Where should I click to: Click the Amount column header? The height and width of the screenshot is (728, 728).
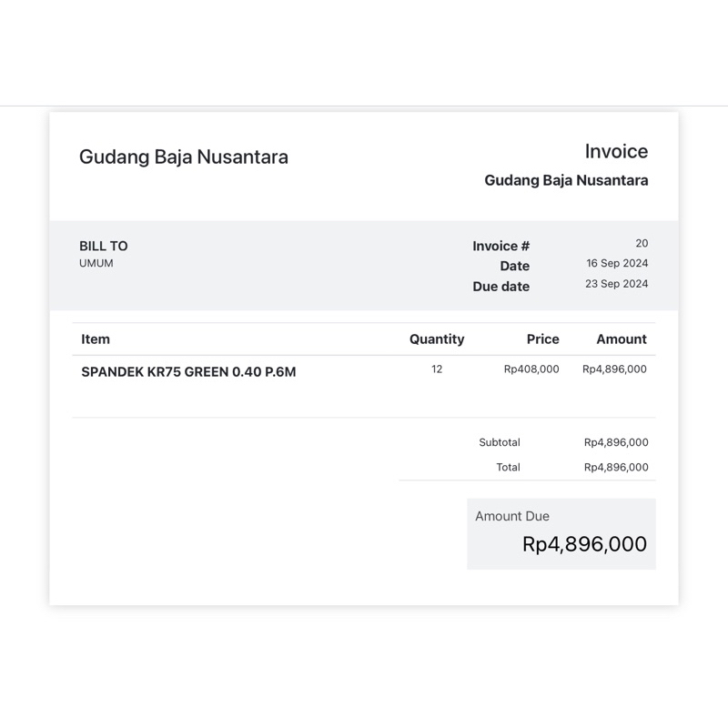pyautogui.click(x=622, y=339)
